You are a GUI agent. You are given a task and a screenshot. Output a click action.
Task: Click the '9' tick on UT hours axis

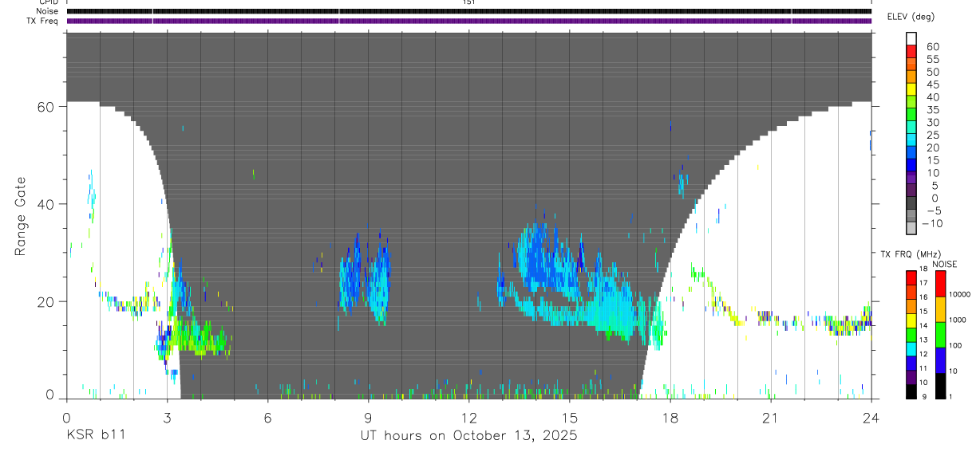pyautogui.click(x=368, y=418)
